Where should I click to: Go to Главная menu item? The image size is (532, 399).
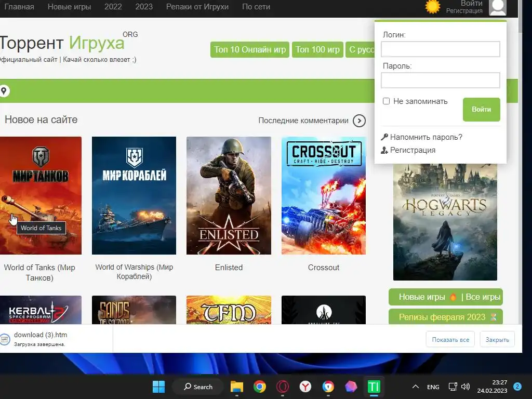pyautogui.click(x=19, y=7)
